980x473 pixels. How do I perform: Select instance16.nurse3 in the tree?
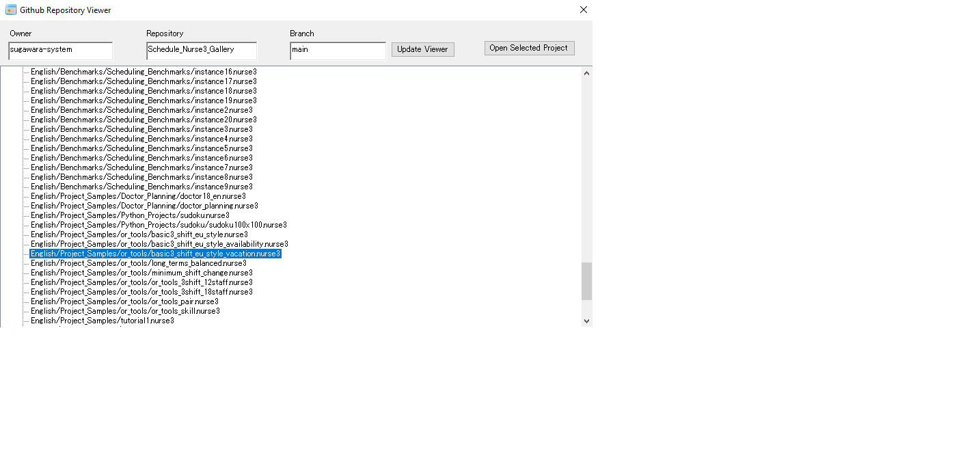tap(144, 72)
